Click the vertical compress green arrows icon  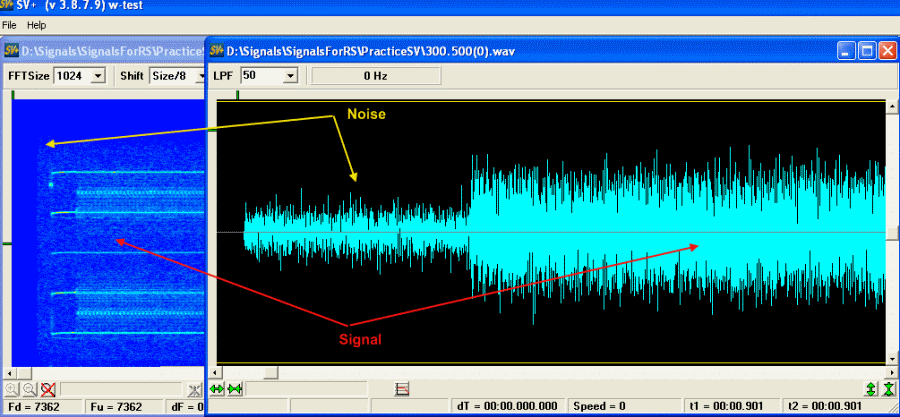pos(887,388)
